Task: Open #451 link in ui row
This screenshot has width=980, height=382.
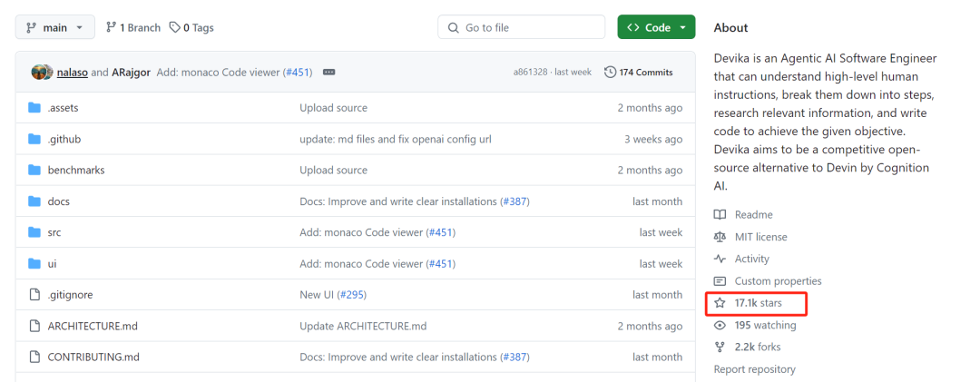Action: pos(441,264)
